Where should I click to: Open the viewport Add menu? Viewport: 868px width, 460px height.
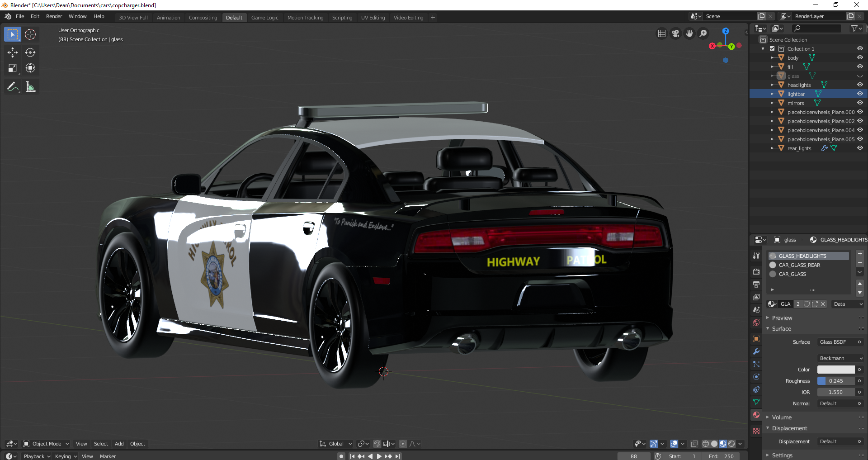(x=119, y=444)
